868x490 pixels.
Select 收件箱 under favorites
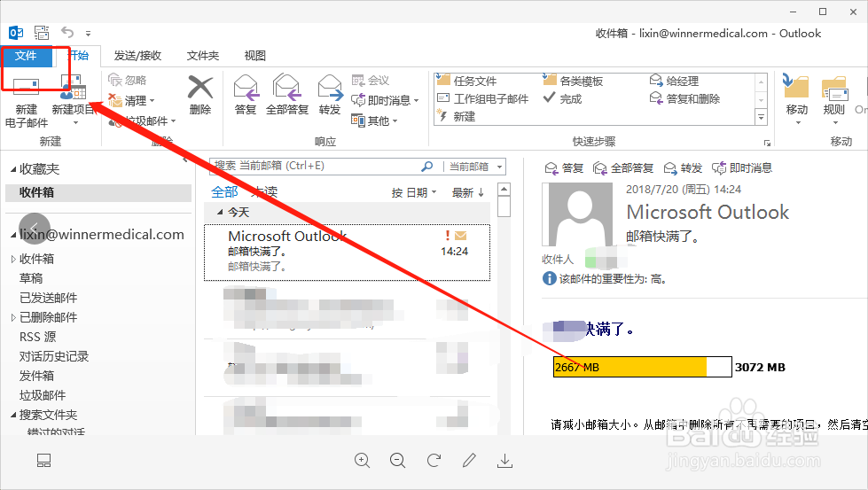[98, 192]
